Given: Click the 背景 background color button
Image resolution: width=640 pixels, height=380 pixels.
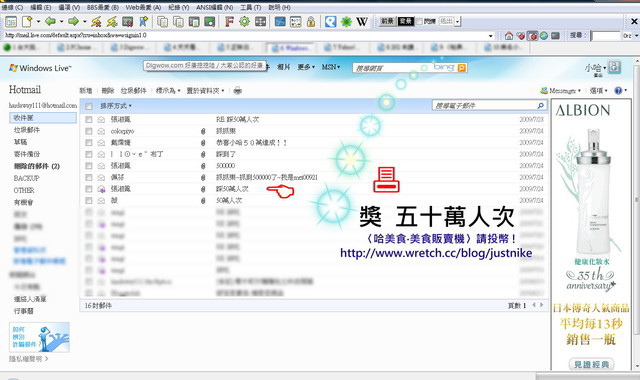Looking at the screenshot, I should [x=406, y=21].
